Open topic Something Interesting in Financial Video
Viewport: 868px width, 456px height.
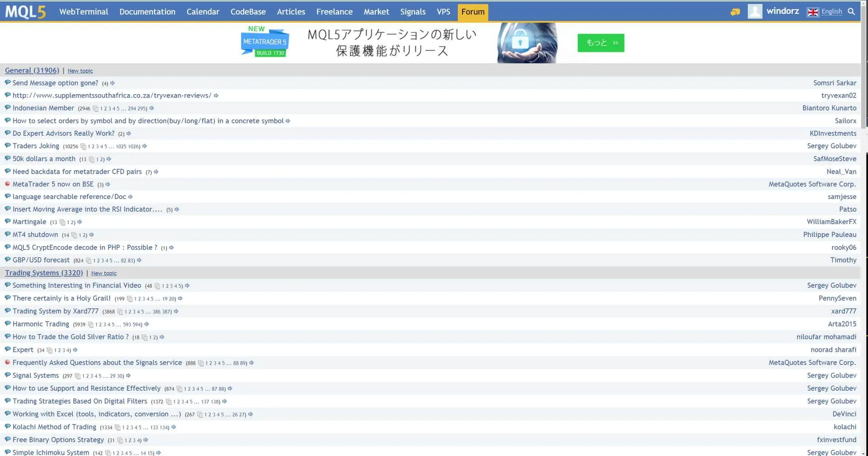(x=77, y=285)
